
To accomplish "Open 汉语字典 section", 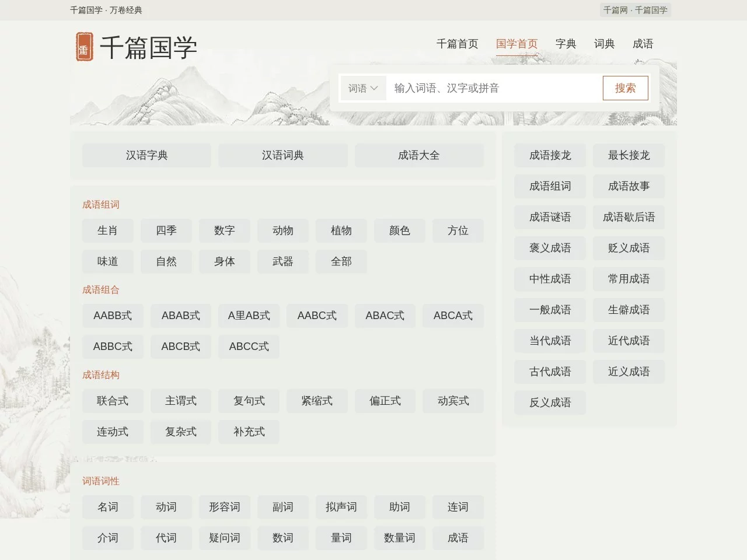I will click(146, 155).
